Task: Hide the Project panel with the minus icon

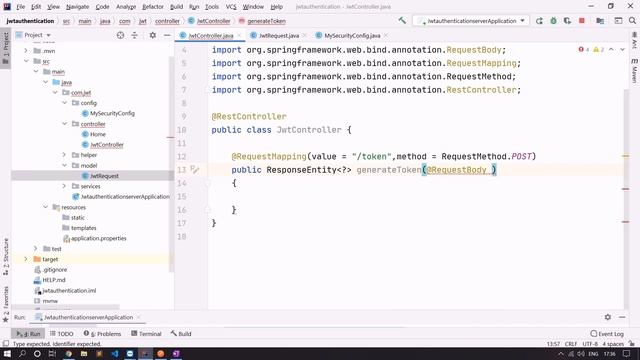Action: tap(167, 35)
